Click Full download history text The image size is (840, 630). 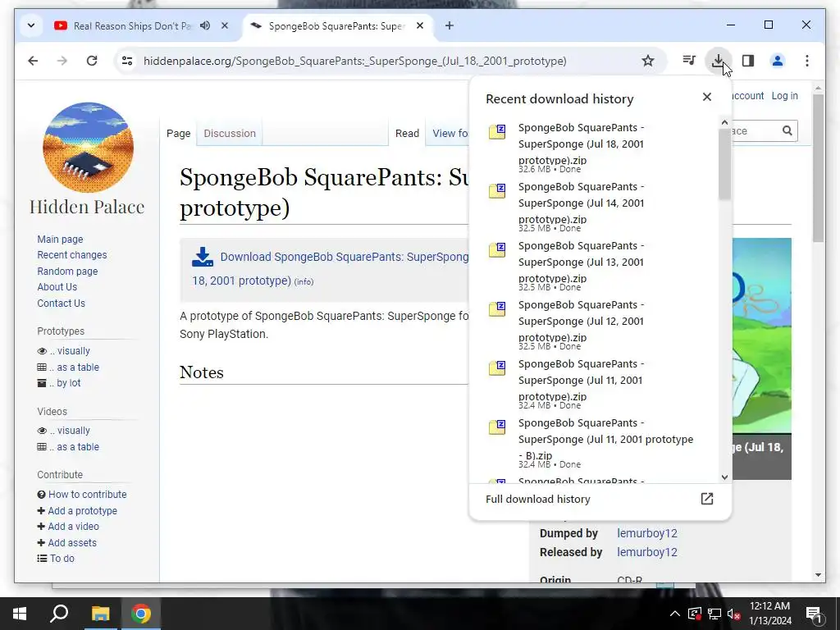click(x=538, y=500)
